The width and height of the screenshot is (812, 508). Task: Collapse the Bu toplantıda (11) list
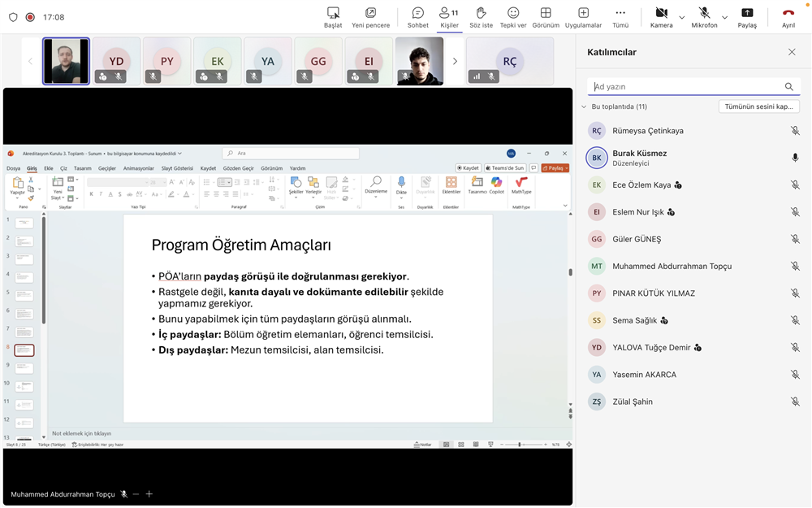tap(583, 106)
